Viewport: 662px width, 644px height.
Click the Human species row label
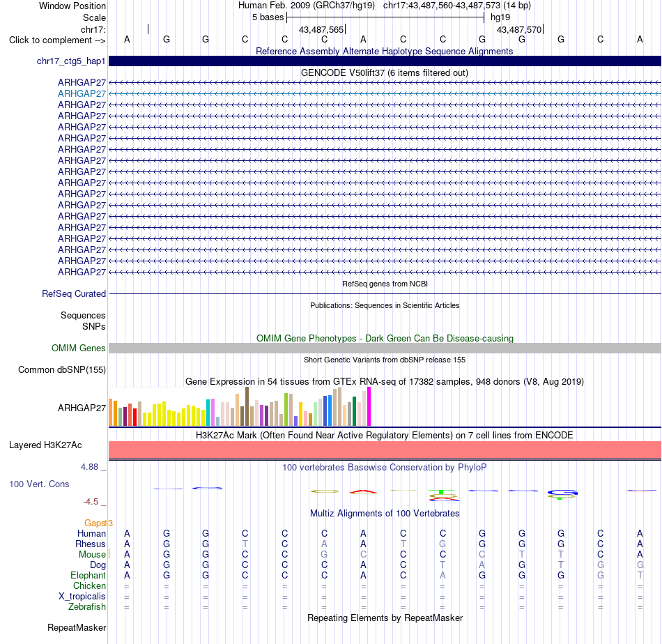point(91,534)
